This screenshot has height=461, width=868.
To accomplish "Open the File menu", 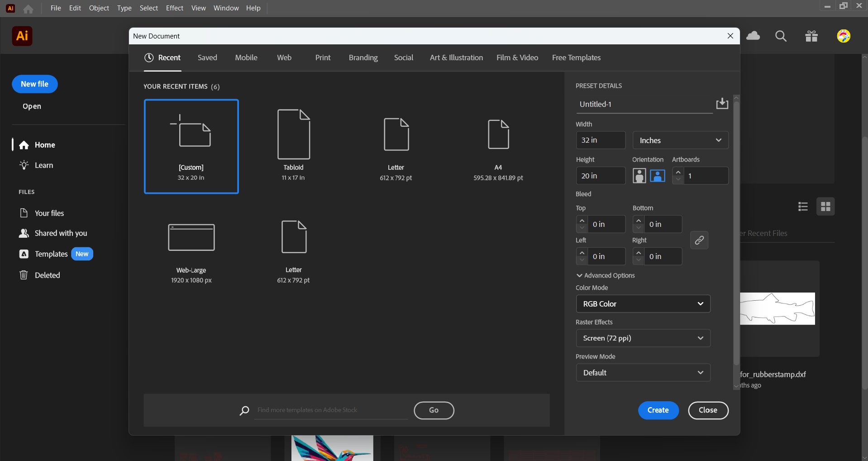I will (56, 8).
